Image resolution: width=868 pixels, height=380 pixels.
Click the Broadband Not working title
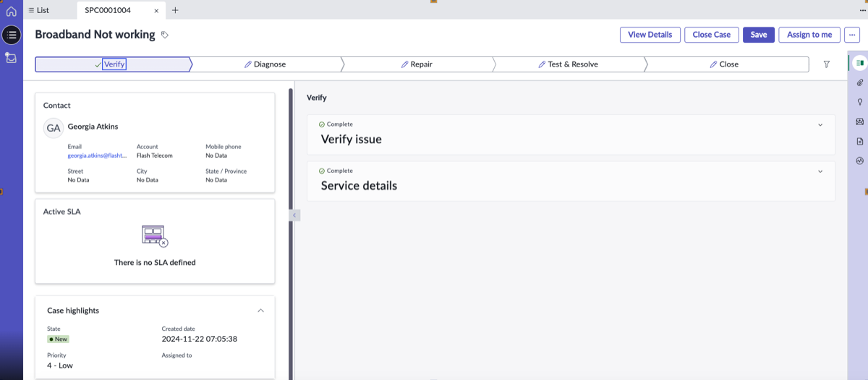[95, 35]
